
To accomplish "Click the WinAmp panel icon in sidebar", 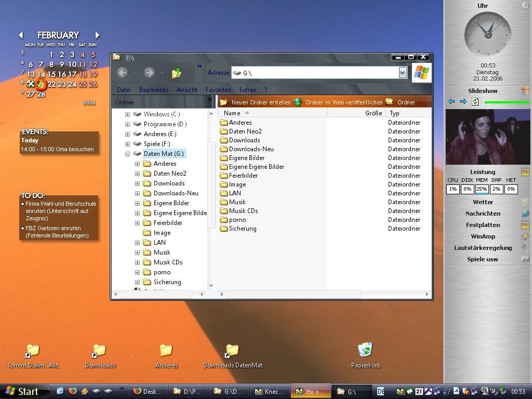I will (x=525, y=236).
